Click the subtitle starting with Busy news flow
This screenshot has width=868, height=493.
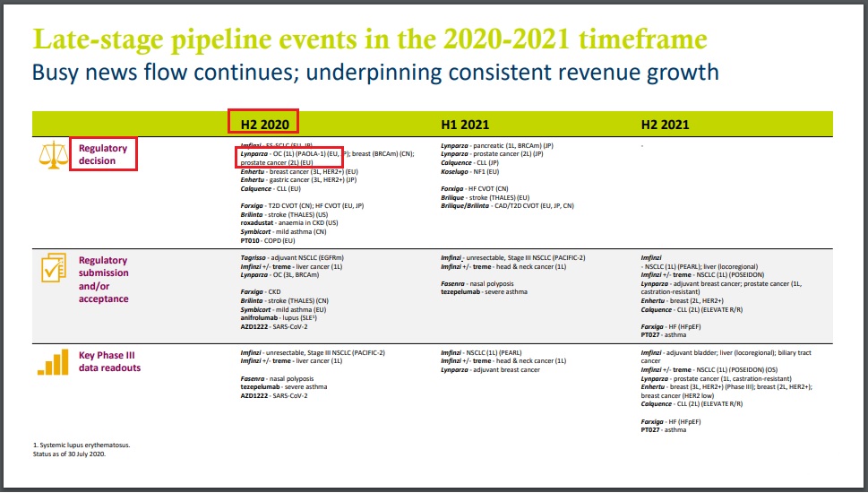(374, 72)
